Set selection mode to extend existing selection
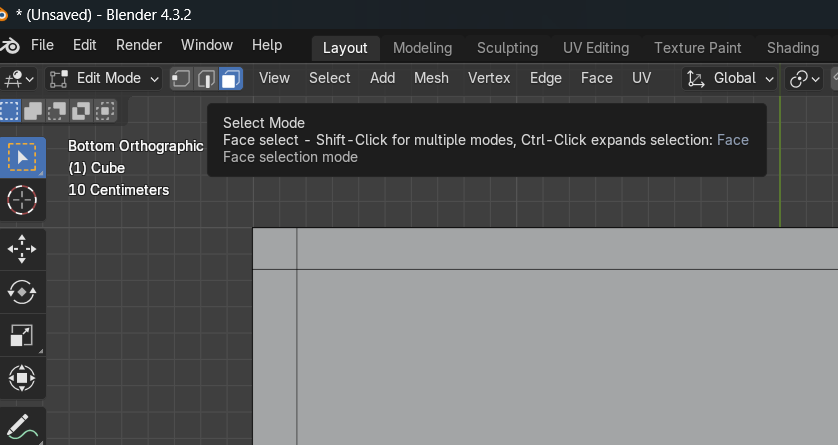Screen dimensions: 838x445 click(x=33, y=110)
